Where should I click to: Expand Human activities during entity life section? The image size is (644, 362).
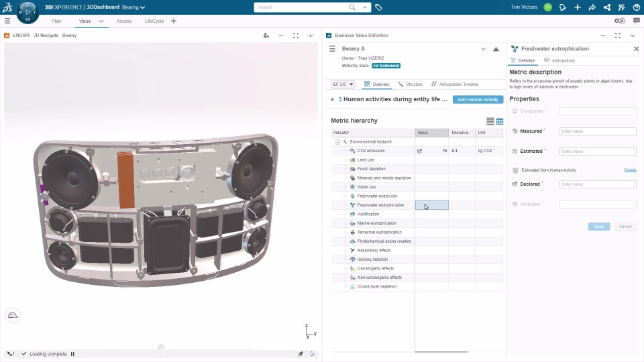[332, 99]
